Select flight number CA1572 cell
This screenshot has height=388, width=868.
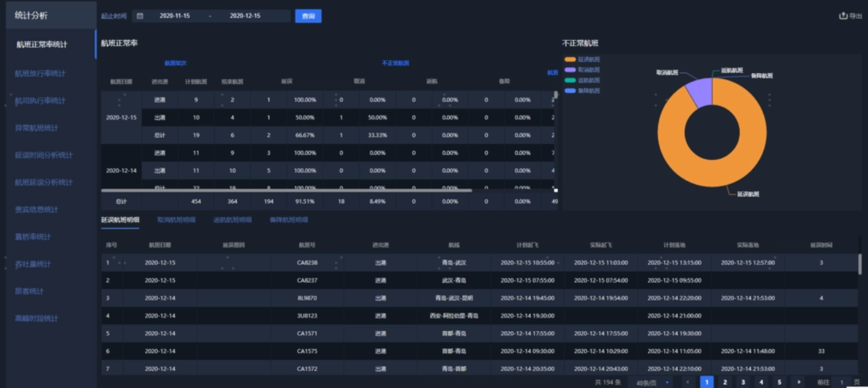[307, 369]
